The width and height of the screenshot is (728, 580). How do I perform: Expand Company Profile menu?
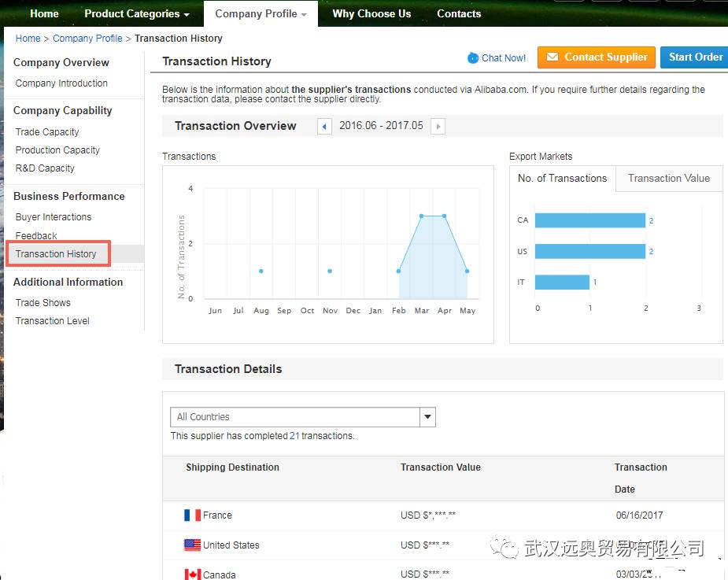(x=261, y=13)
